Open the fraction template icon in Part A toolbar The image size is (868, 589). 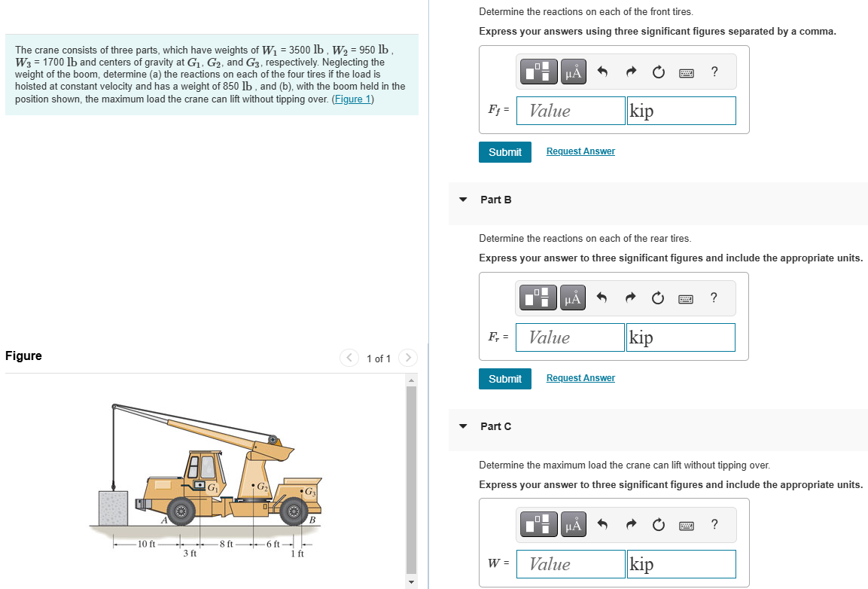(538, 72)
